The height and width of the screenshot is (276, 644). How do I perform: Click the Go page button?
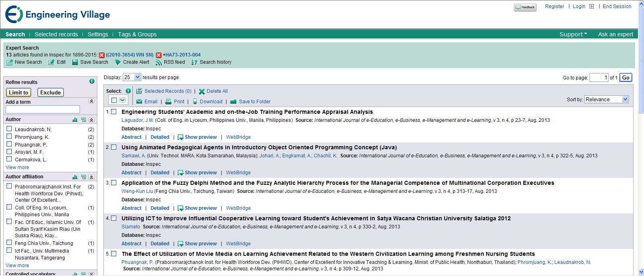pyautogui.click(x=626, y=77)
